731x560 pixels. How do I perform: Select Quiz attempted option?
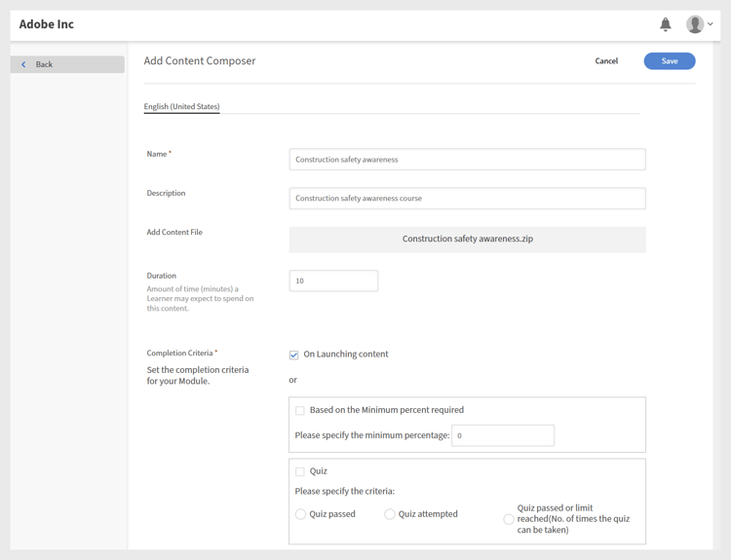[x=389, y=514]
